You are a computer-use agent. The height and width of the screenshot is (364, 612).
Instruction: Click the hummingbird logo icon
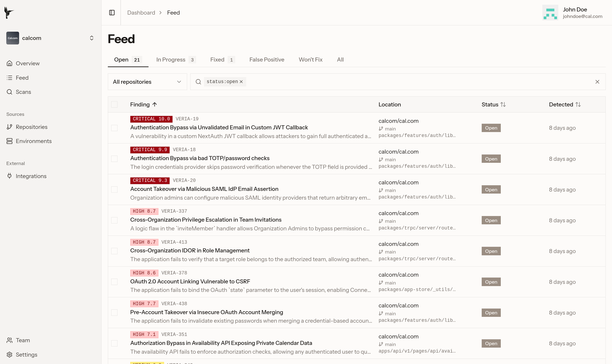pos(9,13)
